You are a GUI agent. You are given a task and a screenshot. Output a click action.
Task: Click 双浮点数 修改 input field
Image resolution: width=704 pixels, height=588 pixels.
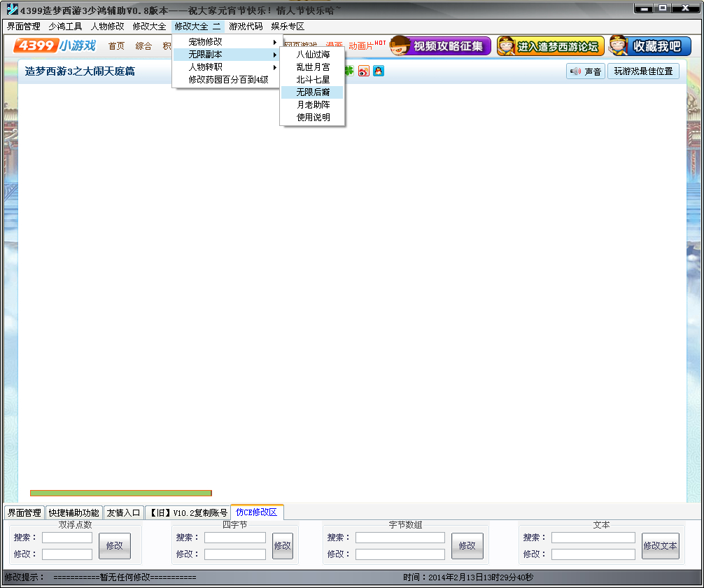click(x=67, y=554)
